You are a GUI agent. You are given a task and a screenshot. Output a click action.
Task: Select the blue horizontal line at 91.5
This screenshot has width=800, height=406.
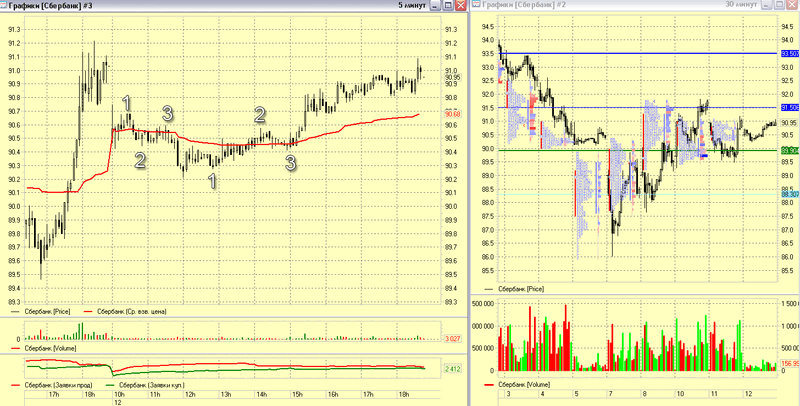point(638,108)
